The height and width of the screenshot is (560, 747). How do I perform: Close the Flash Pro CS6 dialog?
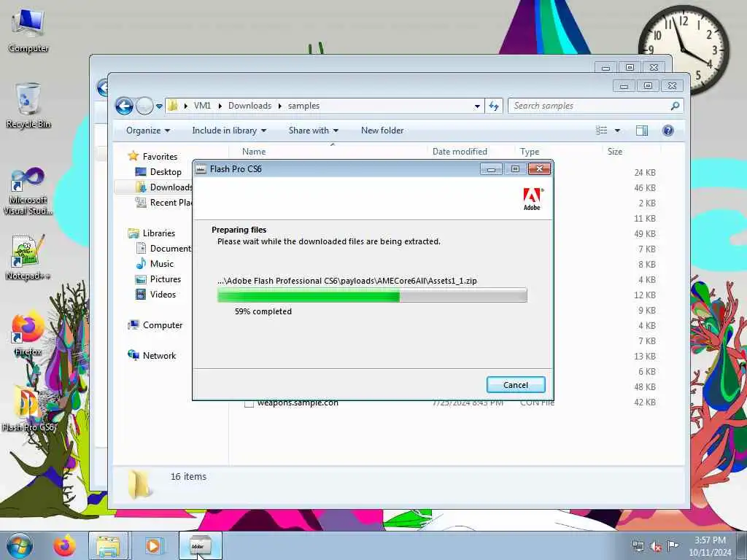539,169
